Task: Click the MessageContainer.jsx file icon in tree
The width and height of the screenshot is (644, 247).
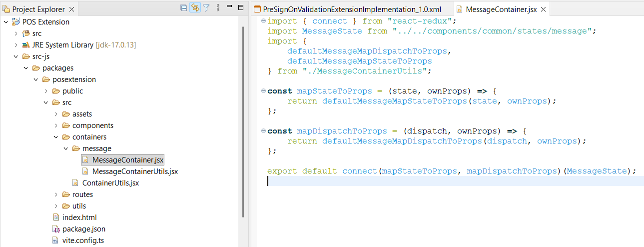Action: coord(85,160)
